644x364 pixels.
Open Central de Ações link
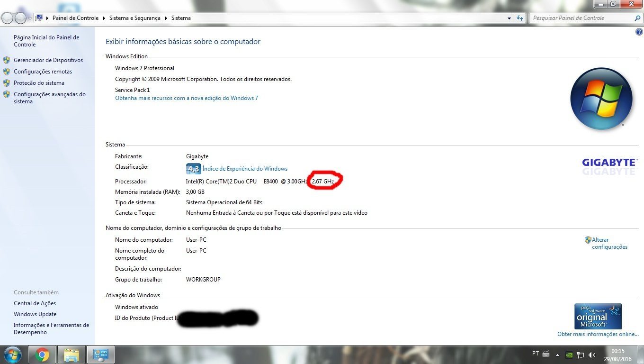click(x=35, y=303)
